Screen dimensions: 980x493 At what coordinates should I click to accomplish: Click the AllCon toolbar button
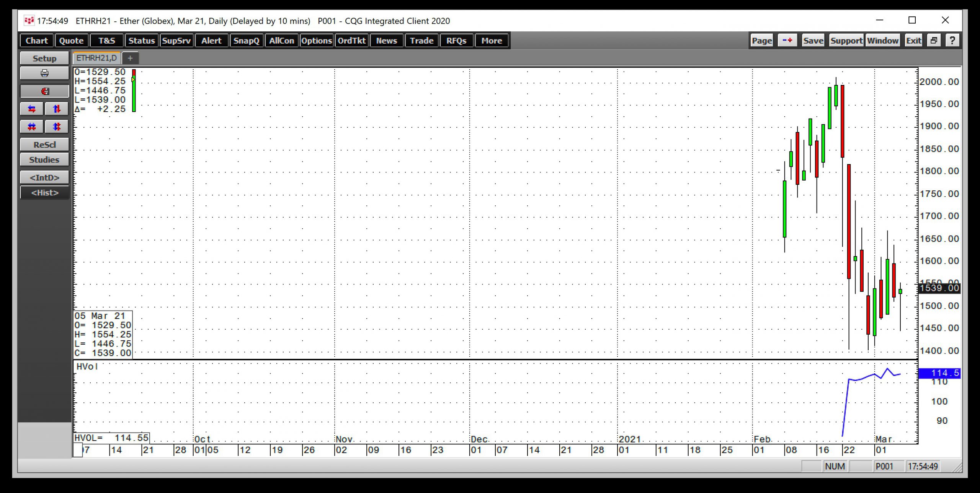click(281, 41)
